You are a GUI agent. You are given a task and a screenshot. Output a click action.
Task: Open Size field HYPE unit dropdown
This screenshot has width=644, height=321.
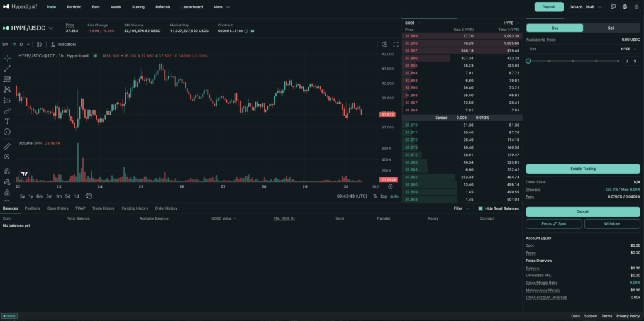(628, 49)
